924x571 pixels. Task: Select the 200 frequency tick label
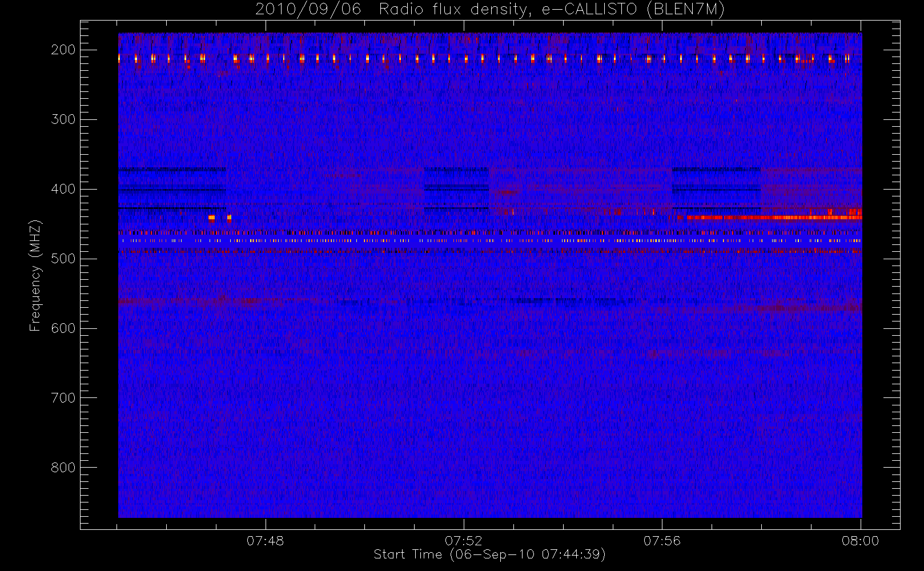63,50
